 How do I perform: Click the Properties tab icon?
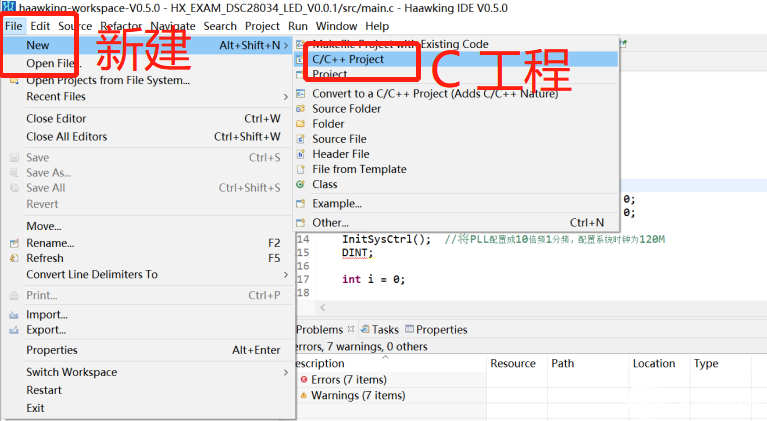coord(409,329)
